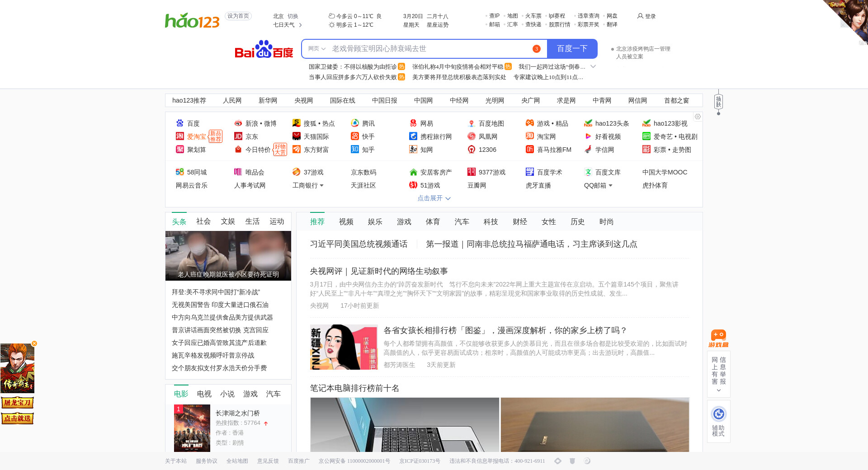868x470 pixels.
Task: Open the settings gear in site grid
Action: click(x=698, y=117)
